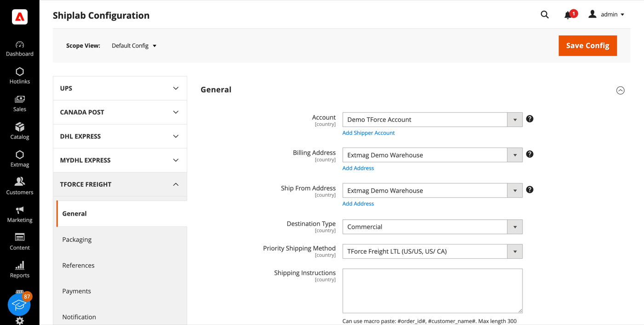Screen dimensions: 644x325
Task: Click the macro paste hint text
Action: tap(429, 321)
